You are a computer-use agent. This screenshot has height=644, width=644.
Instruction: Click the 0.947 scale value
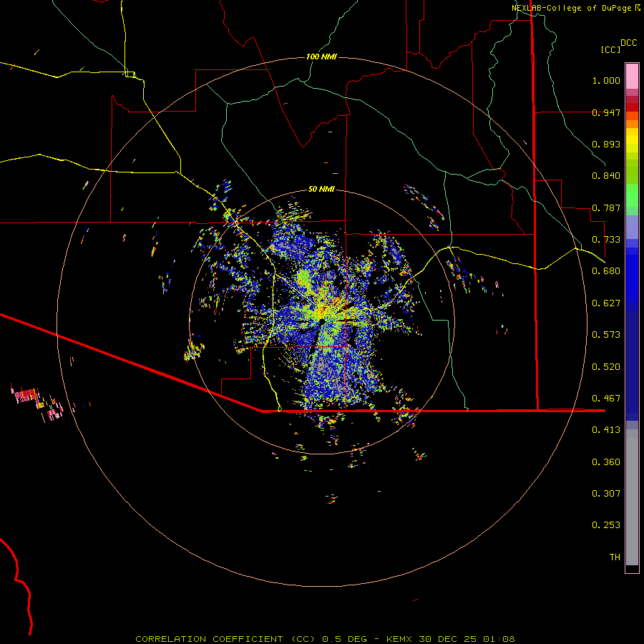(x=606, y=112)
